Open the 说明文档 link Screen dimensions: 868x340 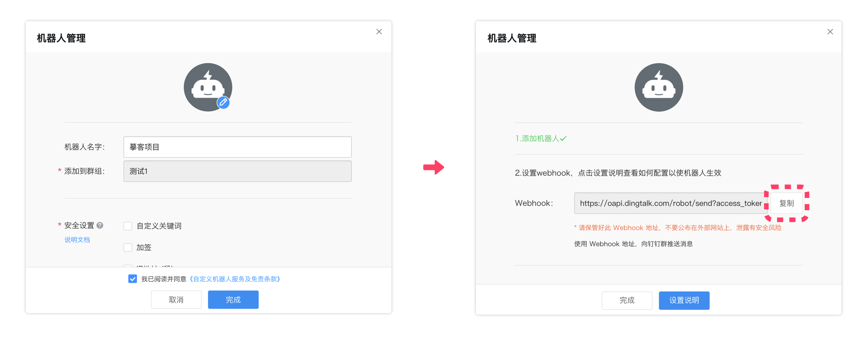click(77, 240)
